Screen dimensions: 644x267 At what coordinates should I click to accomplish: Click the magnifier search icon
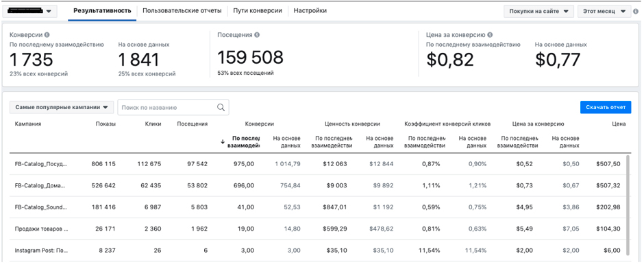tap(221, 107)
